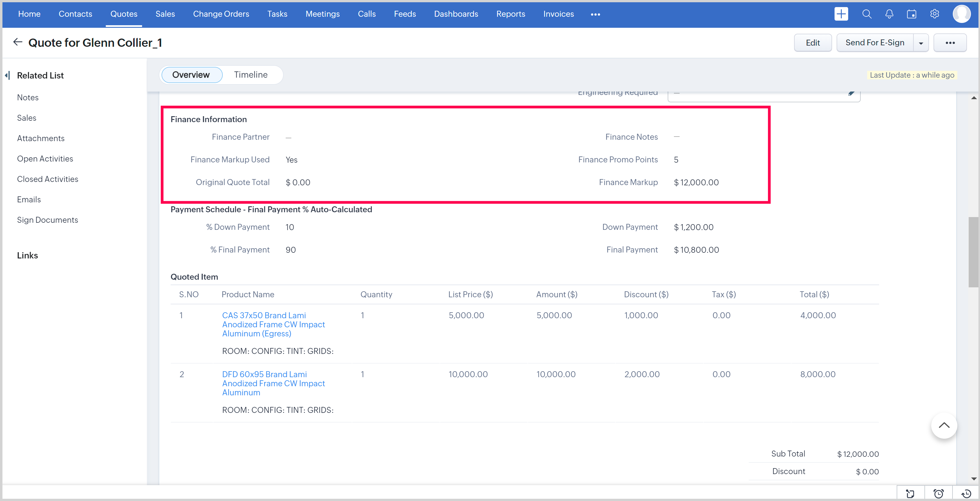980x501 pixels.
Task: Open the user profile avatar
Action: pyautogui.click(x=961, y=14)
